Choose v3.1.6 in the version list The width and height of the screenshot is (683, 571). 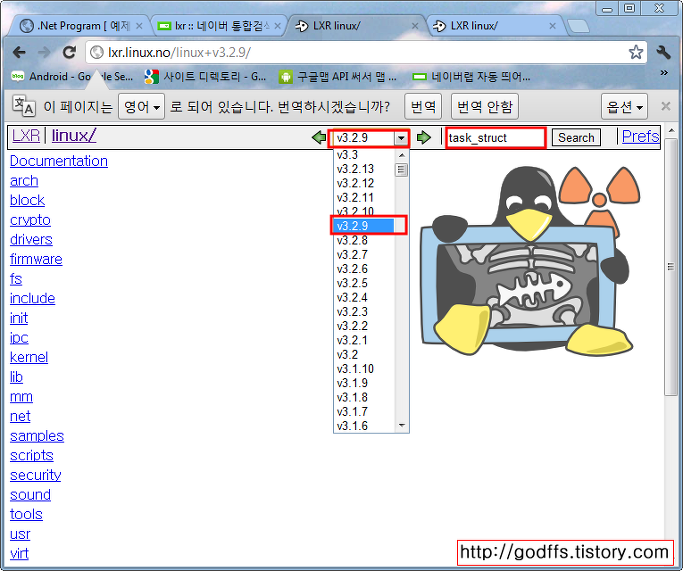(364, 426)
